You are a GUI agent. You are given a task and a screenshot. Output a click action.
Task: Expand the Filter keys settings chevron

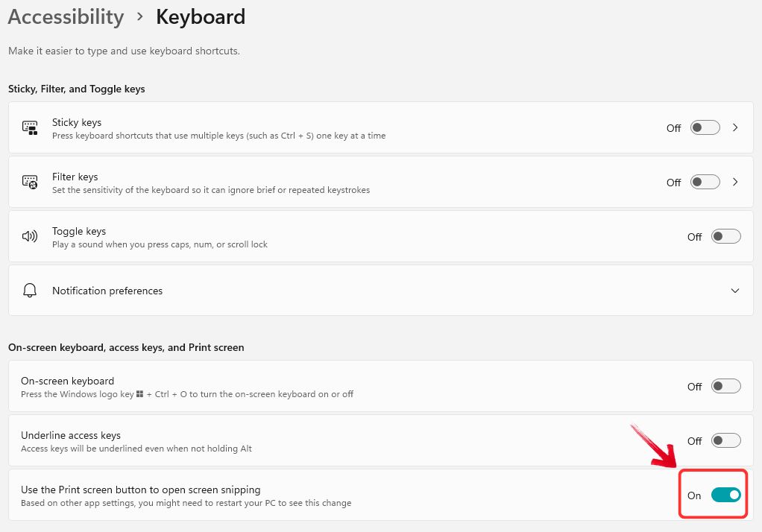(735, 182)
